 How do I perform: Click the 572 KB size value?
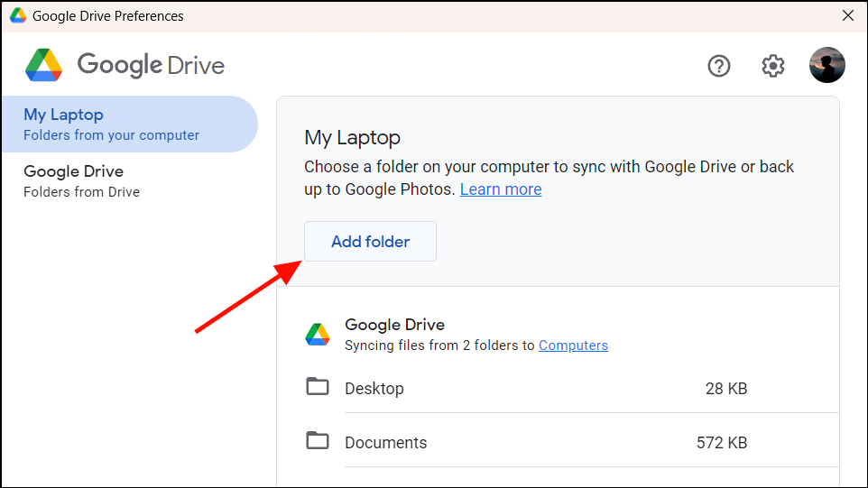pyautogui.click(x=722, y=443)
